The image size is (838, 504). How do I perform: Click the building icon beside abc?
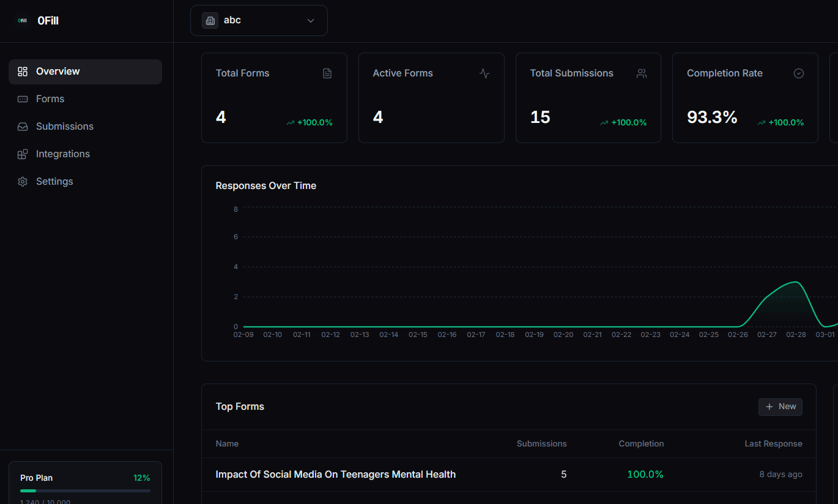point(210,20)
